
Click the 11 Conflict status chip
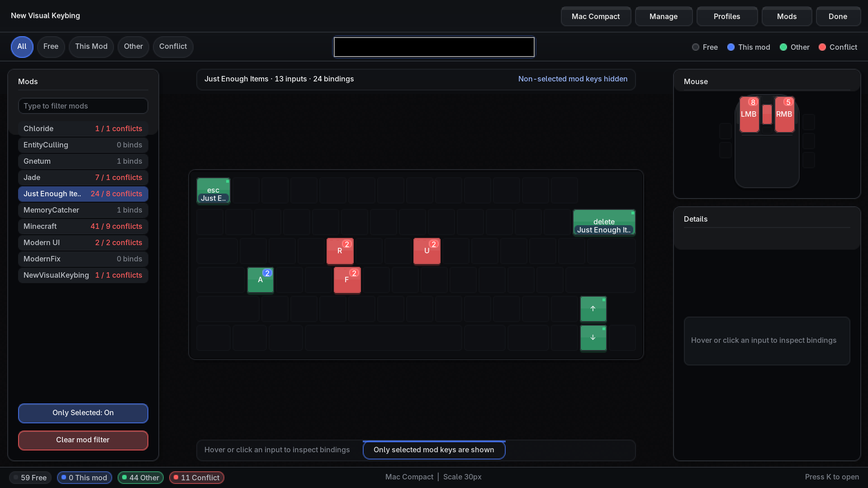click(x=197, y=478)
